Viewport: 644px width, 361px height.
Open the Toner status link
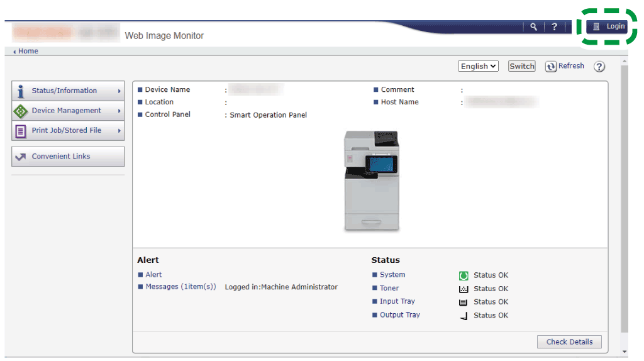point(389,288)
